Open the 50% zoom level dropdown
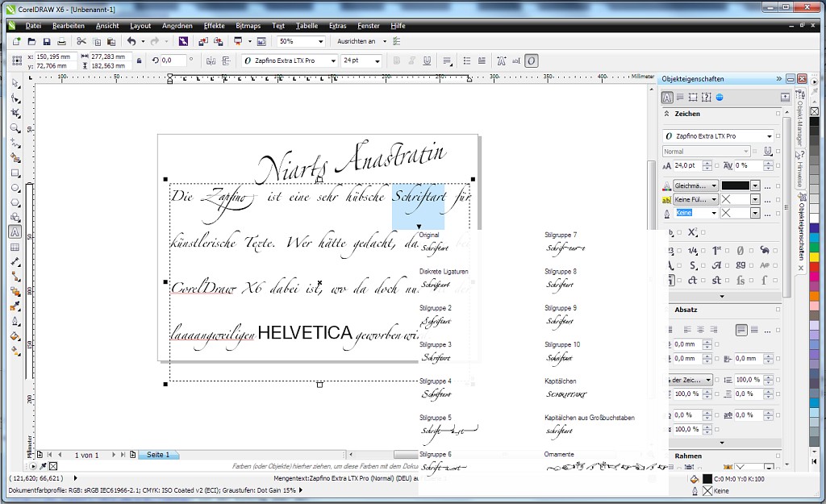The image size is (826, 504). point(321,41)
